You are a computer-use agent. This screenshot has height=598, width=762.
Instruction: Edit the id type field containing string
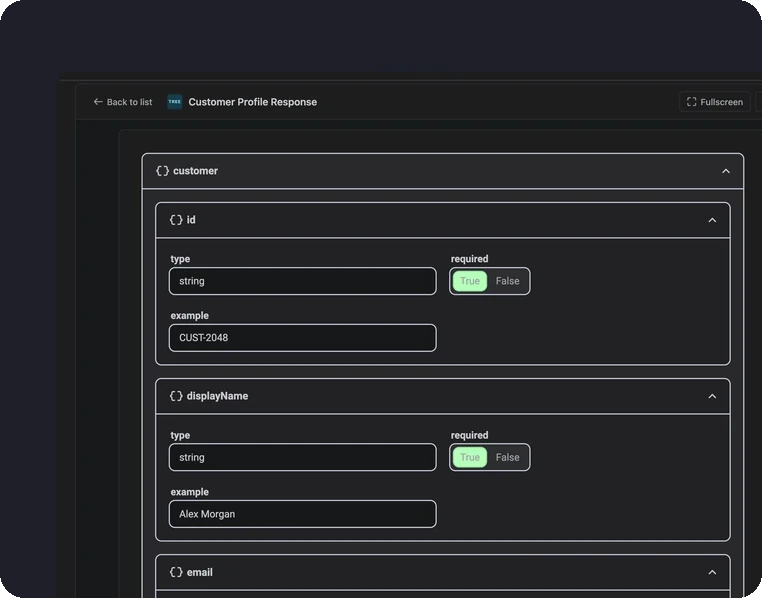pyautogui.click(x=302, y=281)
